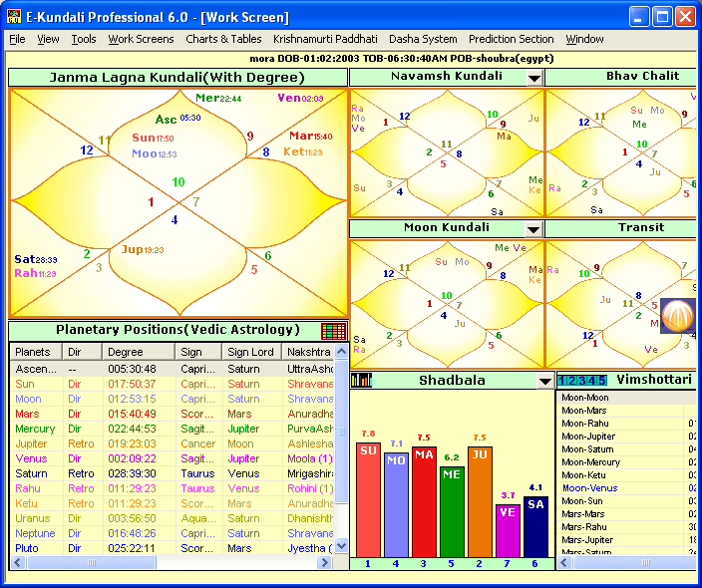Click the Vimshottari list scroll-left arrow
This screenshot has height=588, width=702.
[x=564, y=562]
